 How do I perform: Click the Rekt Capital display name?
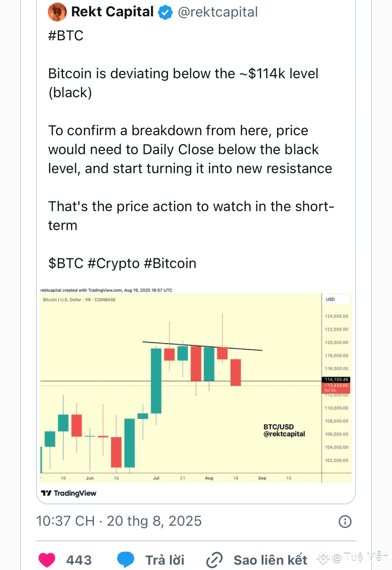click(x=112, y=12)
